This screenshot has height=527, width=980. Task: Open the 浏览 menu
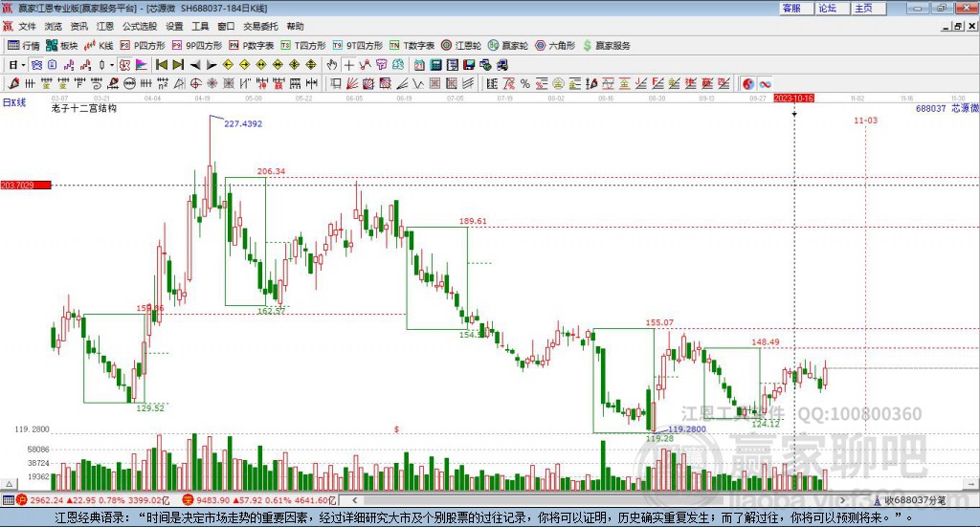click(x=54, y=26)
